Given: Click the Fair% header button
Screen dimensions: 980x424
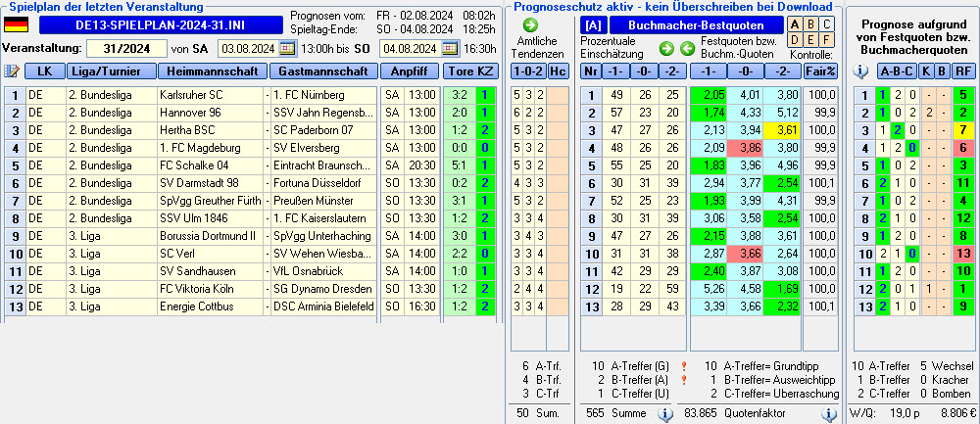Looking at the screenshot, I should click(820, 71).
